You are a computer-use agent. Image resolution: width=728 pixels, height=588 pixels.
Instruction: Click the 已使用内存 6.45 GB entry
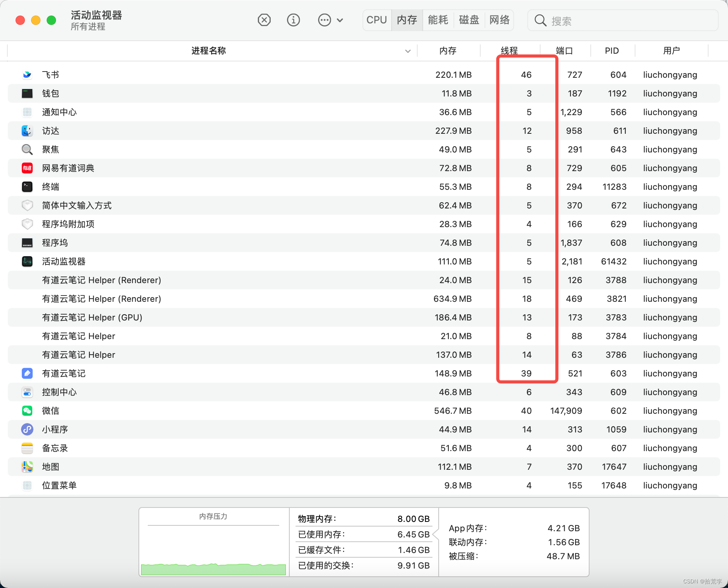coord(364,534)
